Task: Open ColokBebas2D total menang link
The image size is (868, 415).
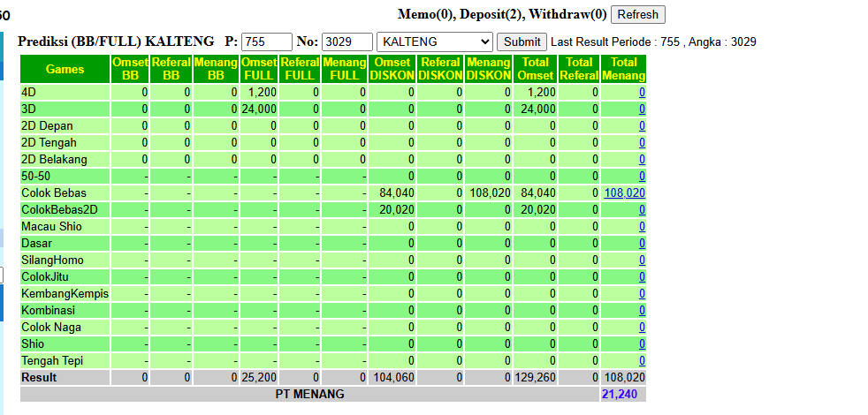Action: coord(642,210)
